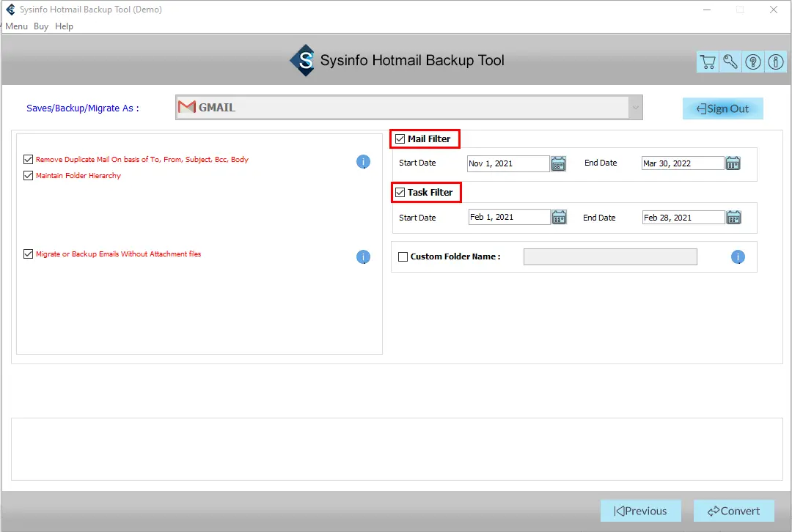Screen dimensions: 792x532
Task: Click the app icon in title bar
Action: point(10,9)
